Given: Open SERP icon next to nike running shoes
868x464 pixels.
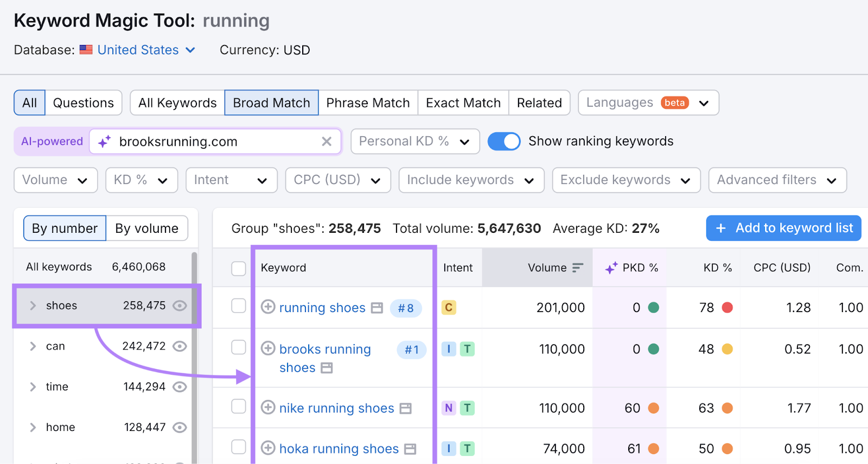Looking at the screenshot, I should pyautogui.click(x=406, y=409).
